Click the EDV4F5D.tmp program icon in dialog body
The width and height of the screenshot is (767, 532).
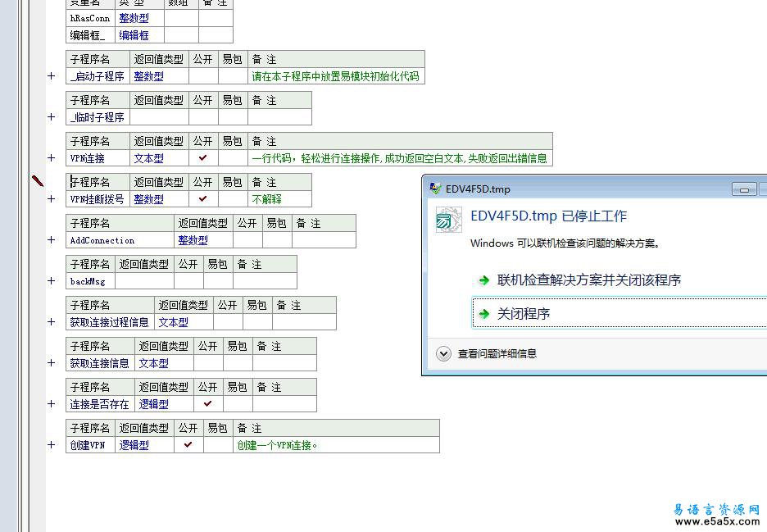pyautogui.click(x=448, y=220)
